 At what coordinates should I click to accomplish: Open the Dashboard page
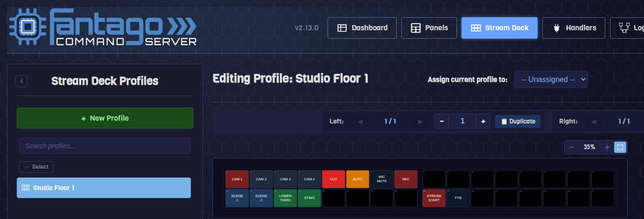tap(362, 28)
